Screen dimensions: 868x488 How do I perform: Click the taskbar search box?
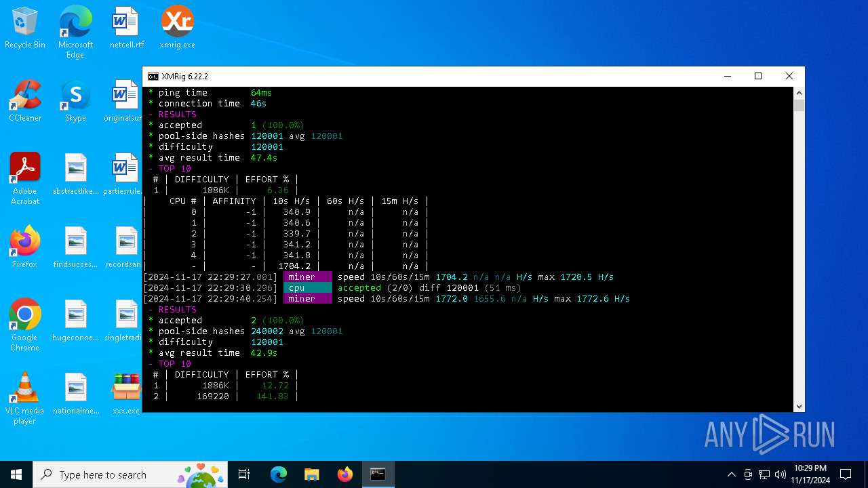(x=132, y=474)
